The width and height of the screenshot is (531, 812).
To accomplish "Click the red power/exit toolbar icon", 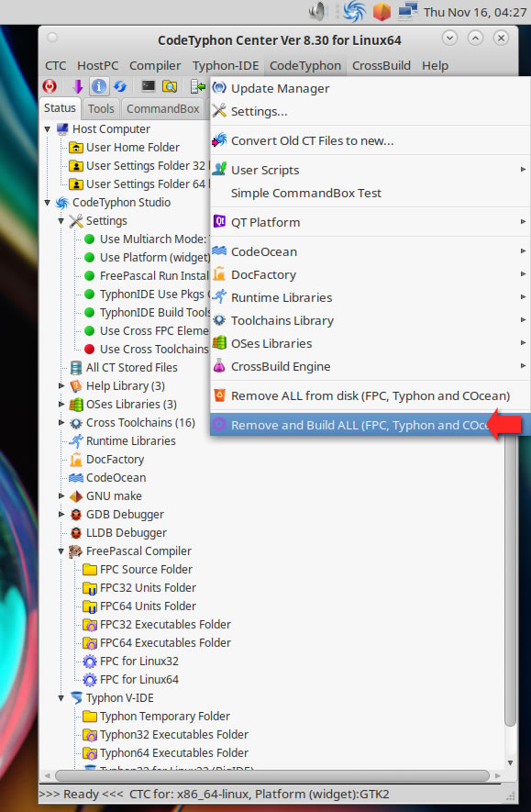I will [x=50, y=86].
